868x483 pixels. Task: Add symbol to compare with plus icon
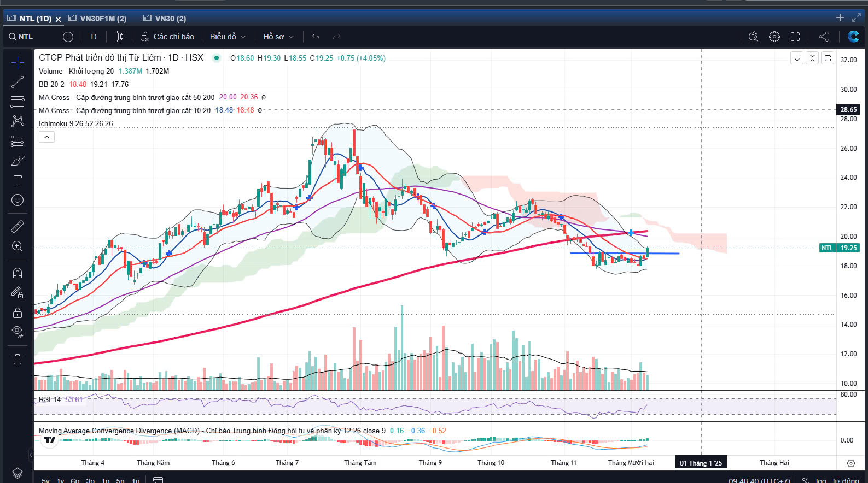pos(68,37)
